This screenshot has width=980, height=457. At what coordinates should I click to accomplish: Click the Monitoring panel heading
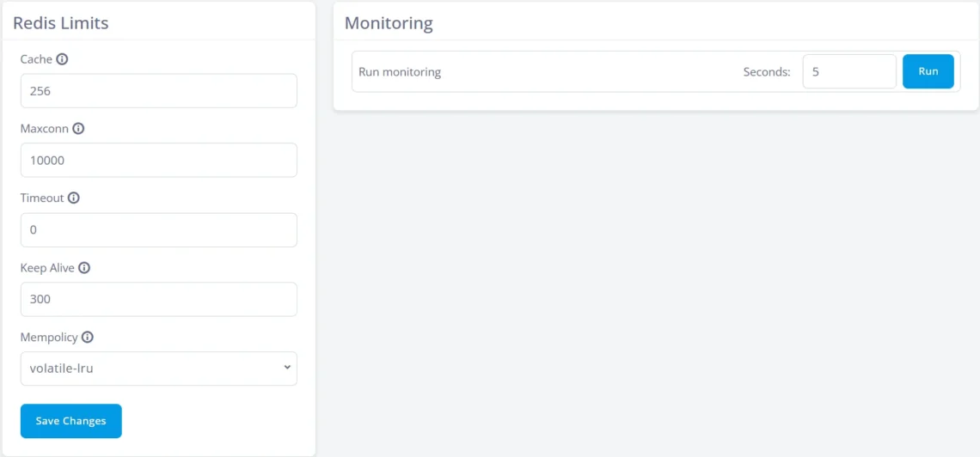pos(389,23)
